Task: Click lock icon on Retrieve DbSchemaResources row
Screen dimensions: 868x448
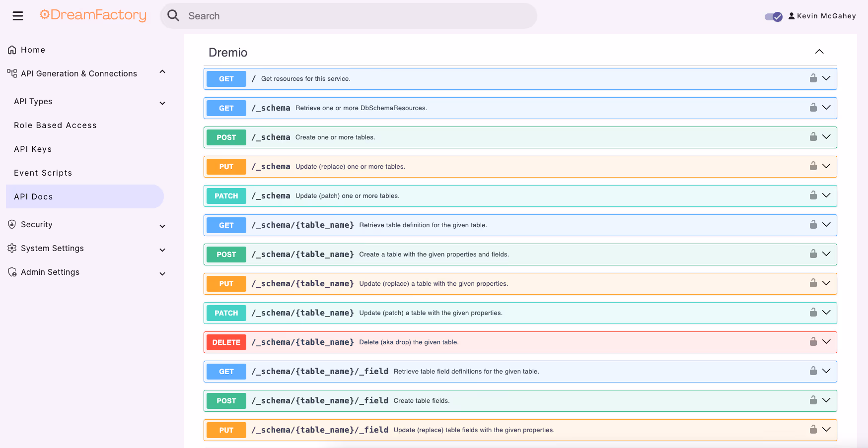Action: [x=813, y=107]
